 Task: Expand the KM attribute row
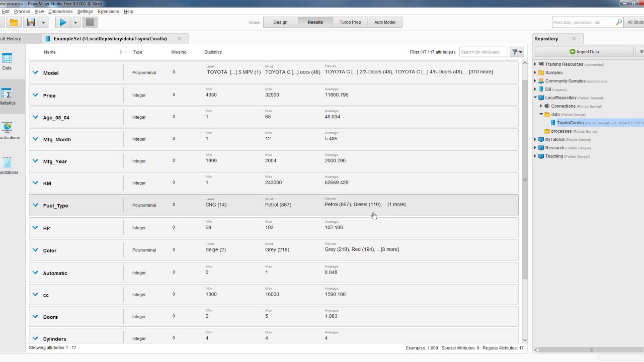pos(35,183)
